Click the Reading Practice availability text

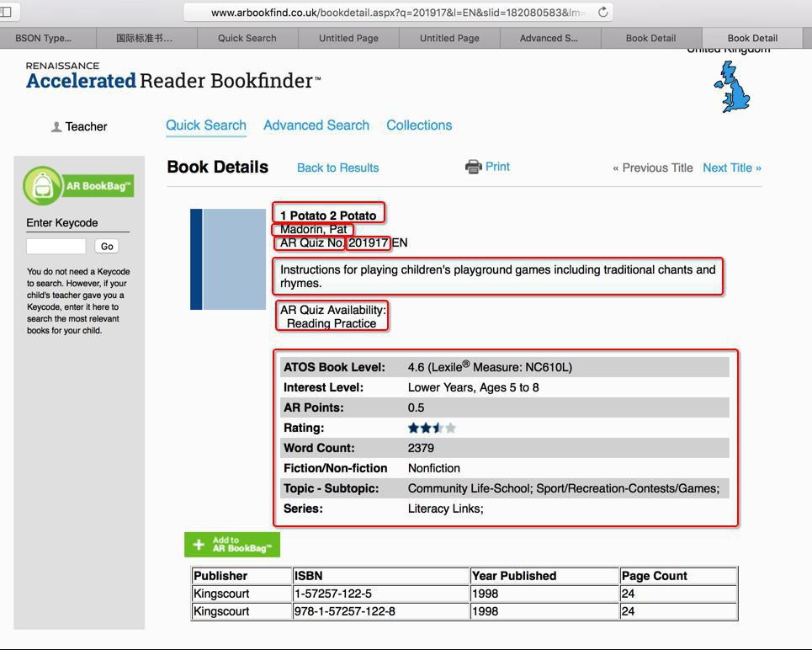point(332,323)
